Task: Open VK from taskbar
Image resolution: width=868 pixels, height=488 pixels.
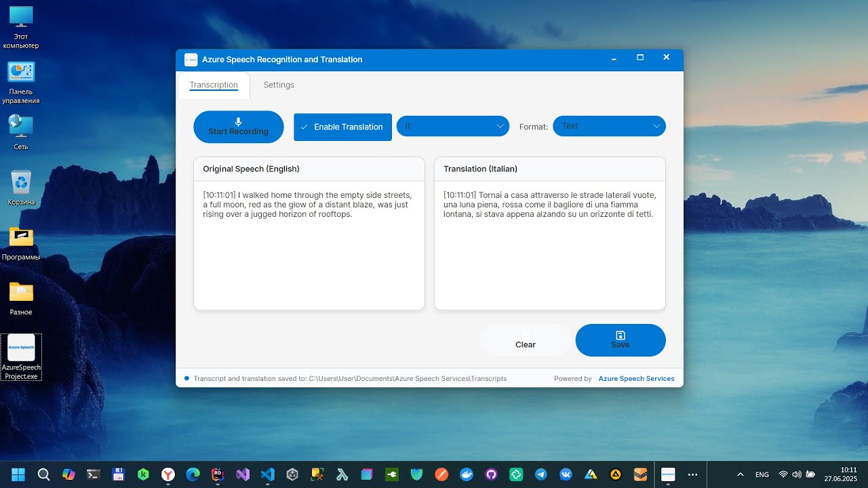Action: (566, 474)
